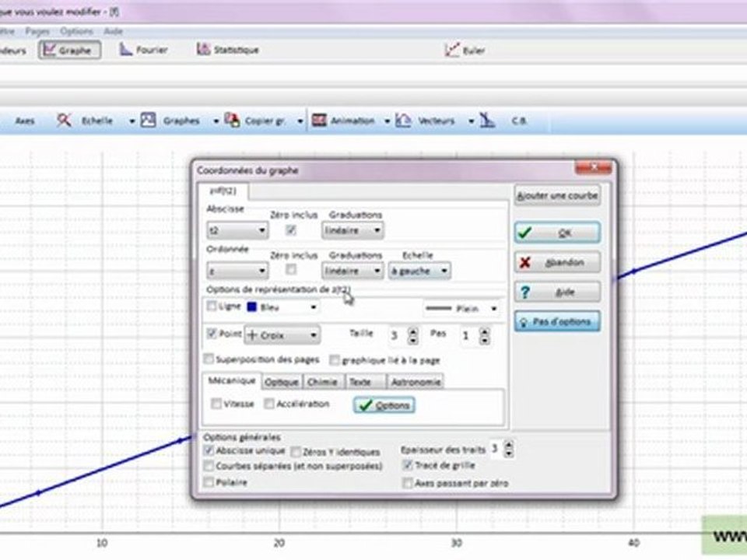Expand the Copier gr. dropdown arrow

tap(300, 121)
